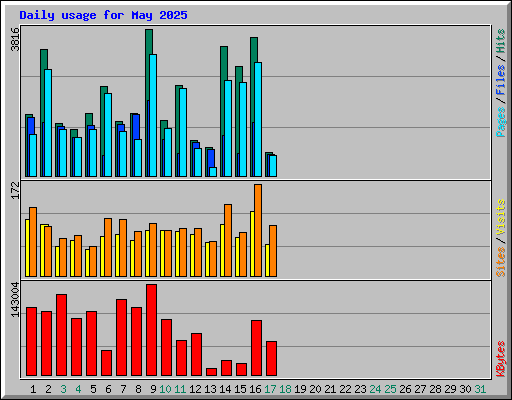Click green day 25 axis label

pos(390,389)
